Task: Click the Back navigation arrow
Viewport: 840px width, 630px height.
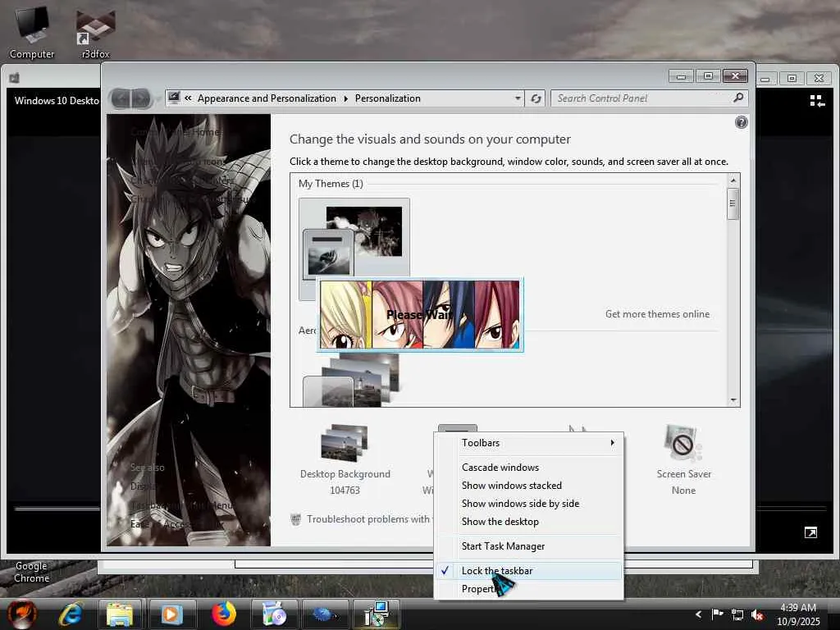Action: coord(121,98)
